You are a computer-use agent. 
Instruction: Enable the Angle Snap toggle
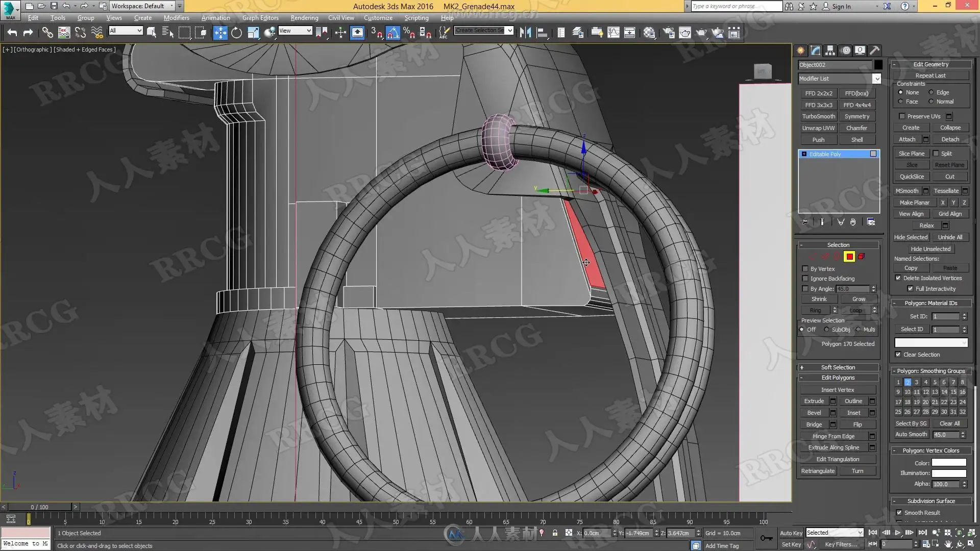pyautogui.click(x=393, y=33)
